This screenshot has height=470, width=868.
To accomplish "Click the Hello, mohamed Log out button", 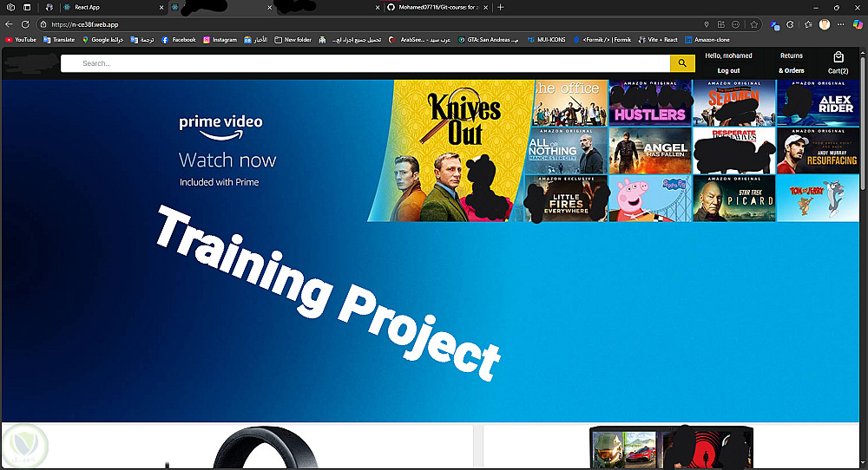I will 728,63.
